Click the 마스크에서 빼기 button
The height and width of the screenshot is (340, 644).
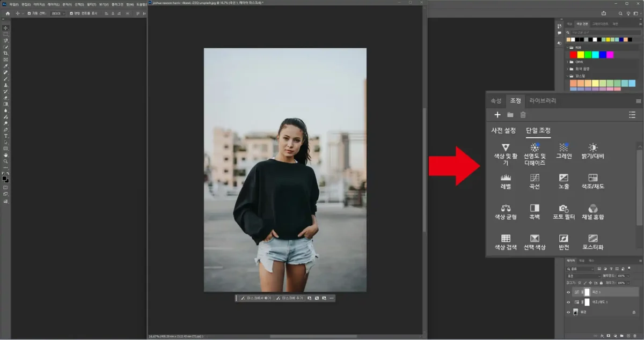coord(255,298)
